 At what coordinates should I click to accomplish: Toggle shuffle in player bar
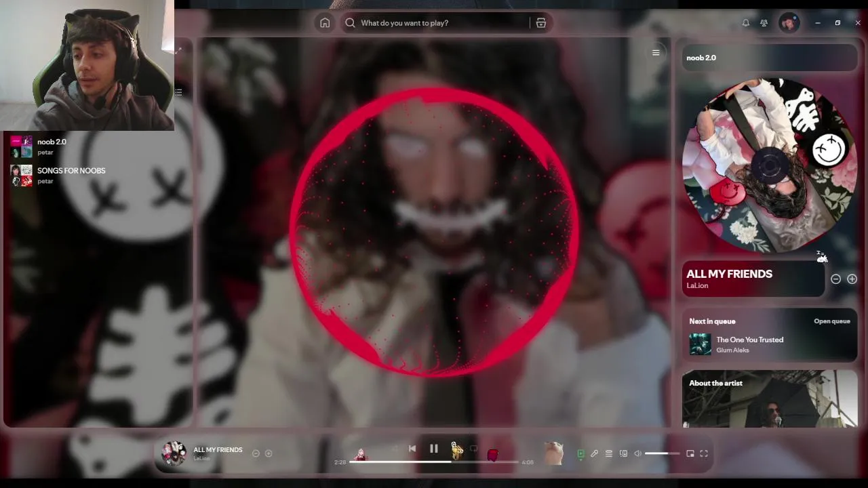[x=395, y=448]
